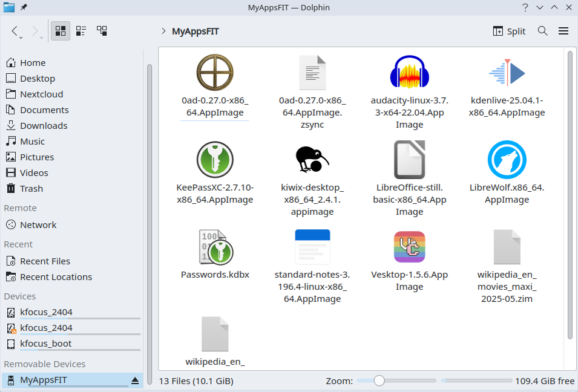Select the Audacity AppImage headphone icon

coord(410,72)
